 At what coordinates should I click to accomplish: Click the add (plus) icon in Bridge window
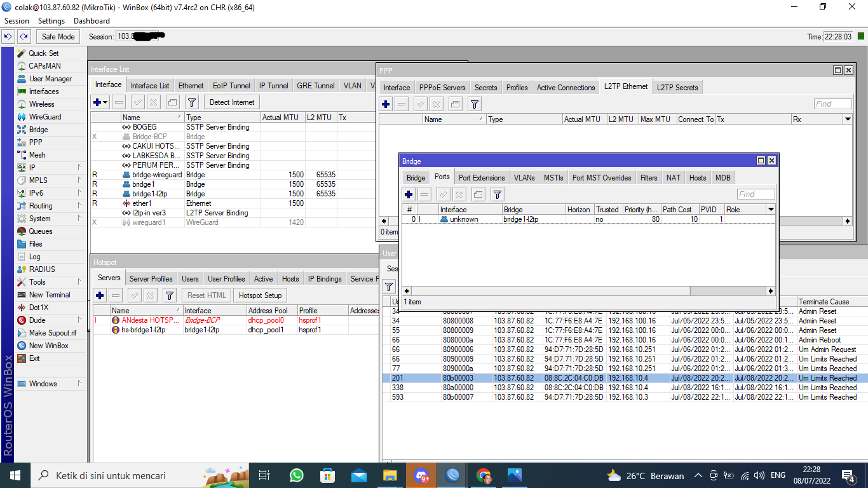(x=409, y=194)
